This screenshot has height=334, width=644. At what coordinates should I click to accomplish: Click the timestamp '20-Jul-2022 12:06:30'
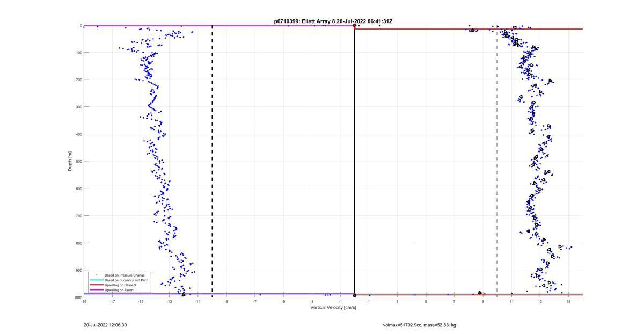tap(105, 325)
